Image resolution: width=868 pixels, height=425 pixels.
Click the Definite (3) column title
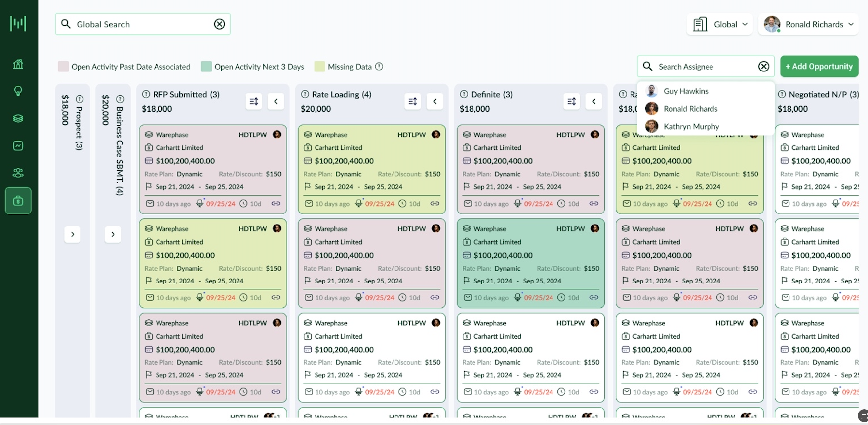point(492,94)
